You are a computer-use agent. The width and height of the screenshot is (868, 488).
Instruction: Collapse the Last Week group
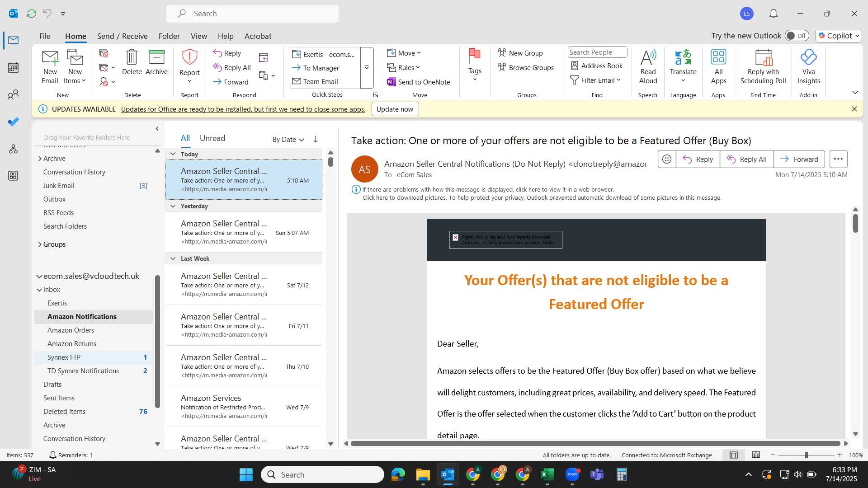tap(173, 258)
